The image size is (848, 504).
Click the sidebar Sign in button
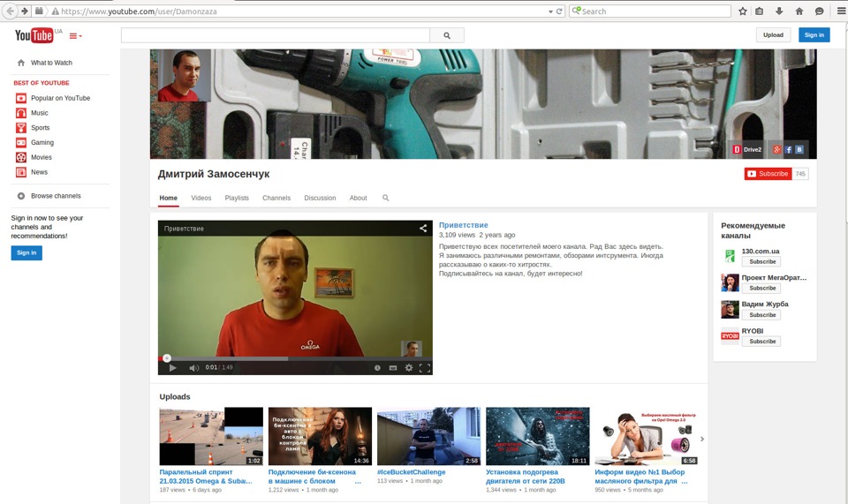coord(26,252)
